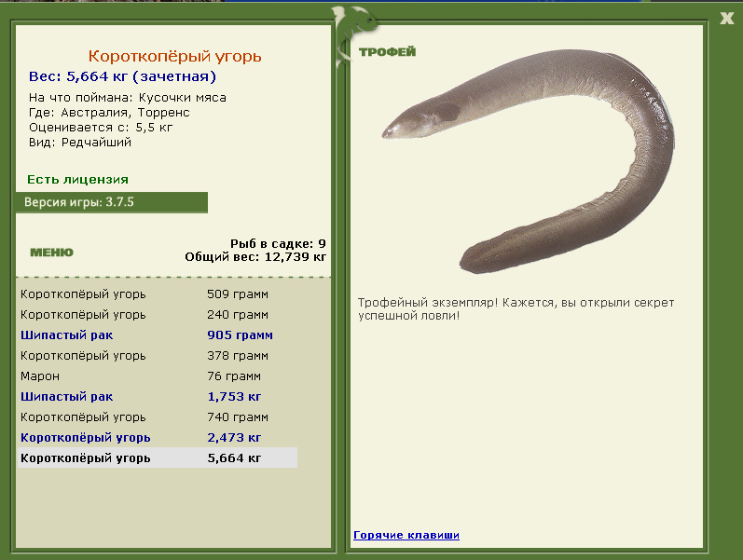Select the Короткопёрый угорь 2,473 кг row
Image resolution: width=743 pixels, height=560 pixels.
[x=158, y=437]
